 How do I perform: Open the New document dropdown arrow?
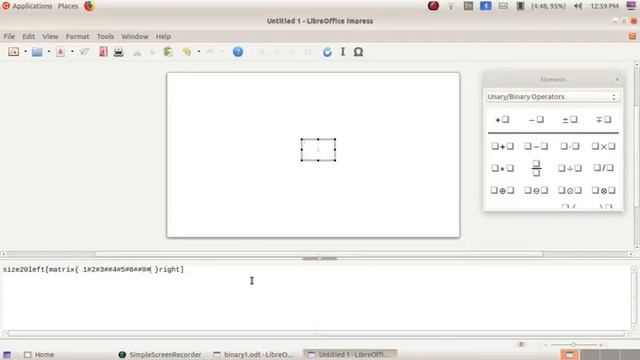pos(25,52)
